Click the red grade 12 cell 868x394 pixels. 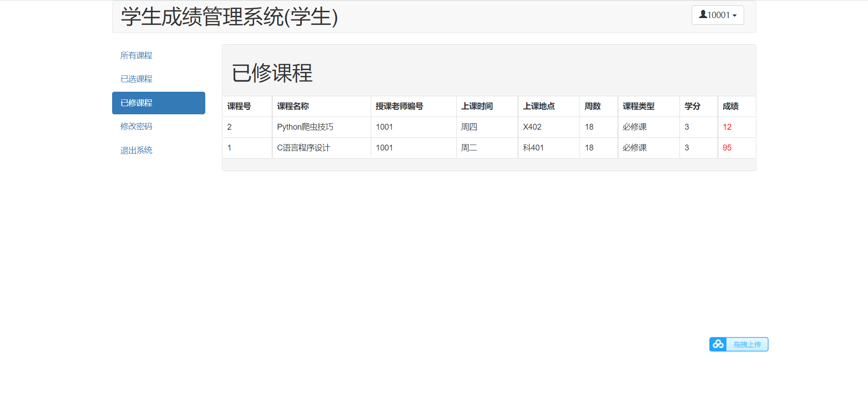pyautogui.click(x=737, y=127)
